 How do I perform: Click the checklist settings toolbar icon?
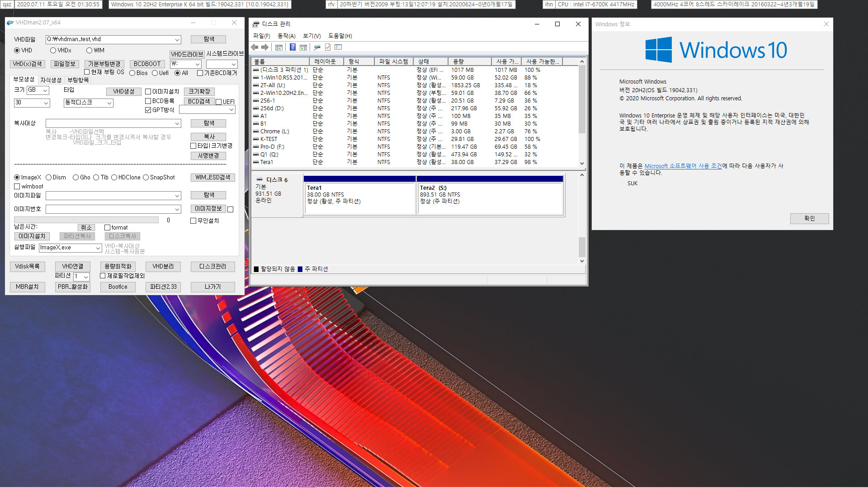tap(338, 47)
